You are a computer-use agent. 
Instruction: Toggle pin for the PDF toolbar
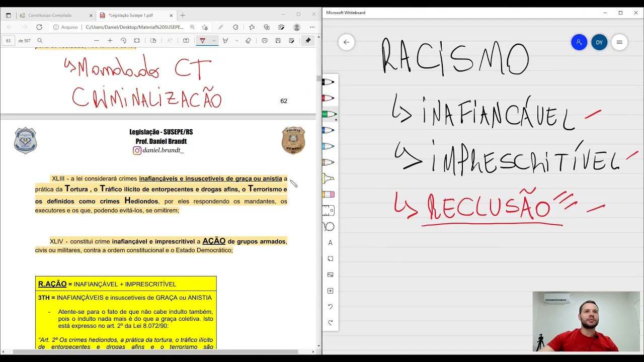(x=308, y=41)
